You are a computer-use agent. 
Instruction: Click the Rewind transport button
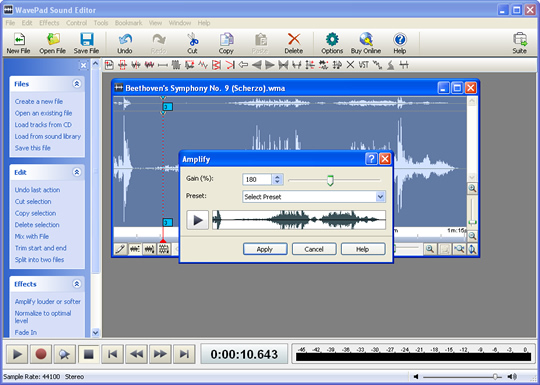click(136, 354)
